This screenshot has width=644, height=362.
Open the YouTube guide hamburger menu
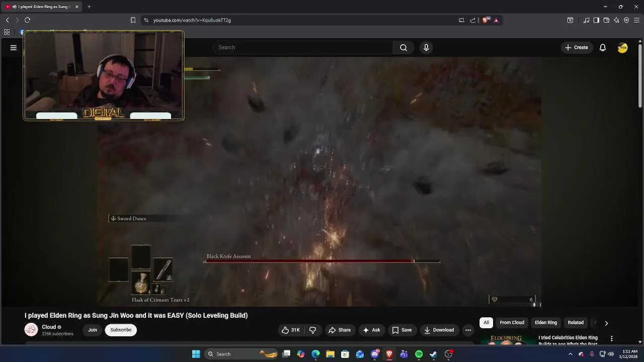(x=14, y=47)
